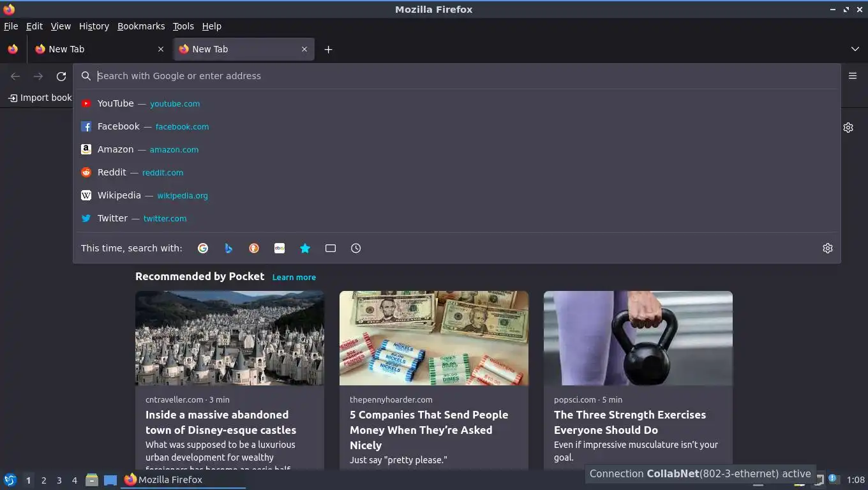Focus the Search with Google address field
The width and height of the screenshot is (868, 490).
456,76
